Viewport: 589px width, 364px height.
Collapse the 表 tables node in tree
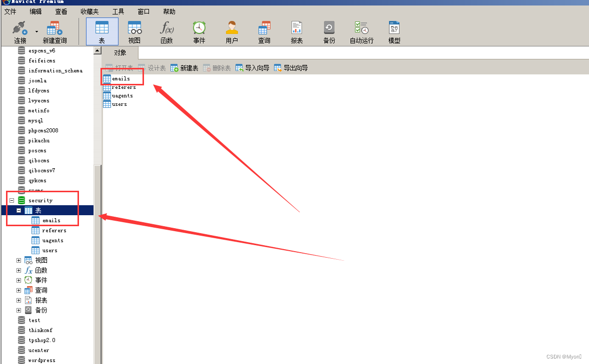coord(18,211)
